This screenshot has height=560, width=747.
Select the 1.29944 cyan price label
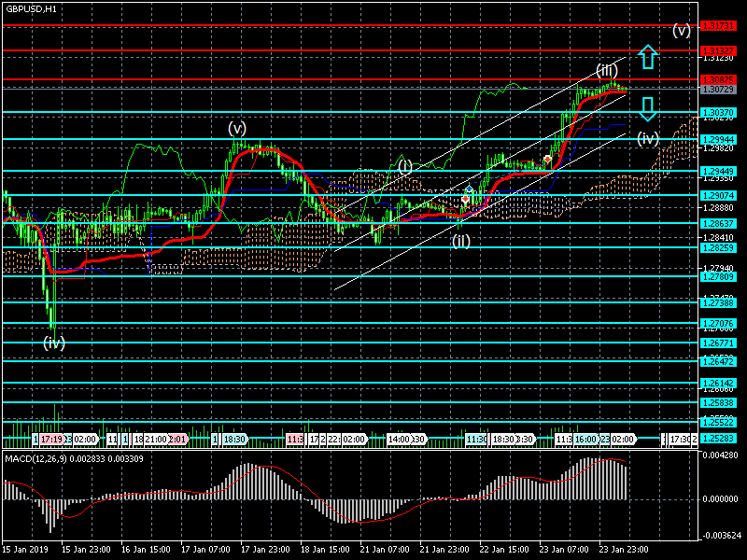719,139
